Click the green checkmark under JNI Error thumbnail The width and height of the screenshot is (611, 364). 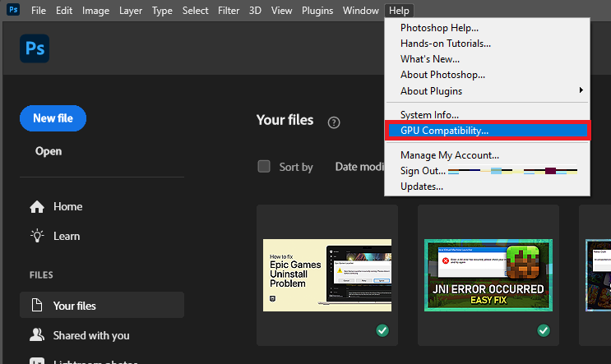pyautogui.click(x=544, y=330)
